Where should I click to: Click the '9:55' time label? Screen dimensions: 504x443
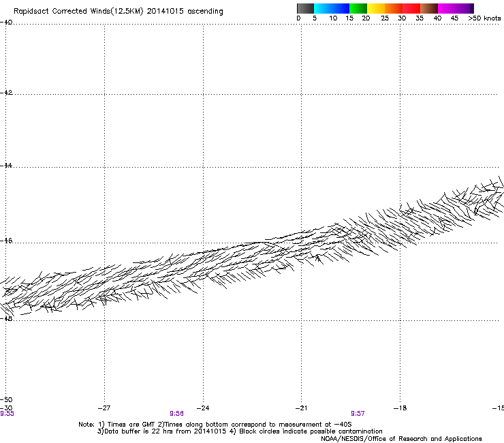click(x=7, y=414)
